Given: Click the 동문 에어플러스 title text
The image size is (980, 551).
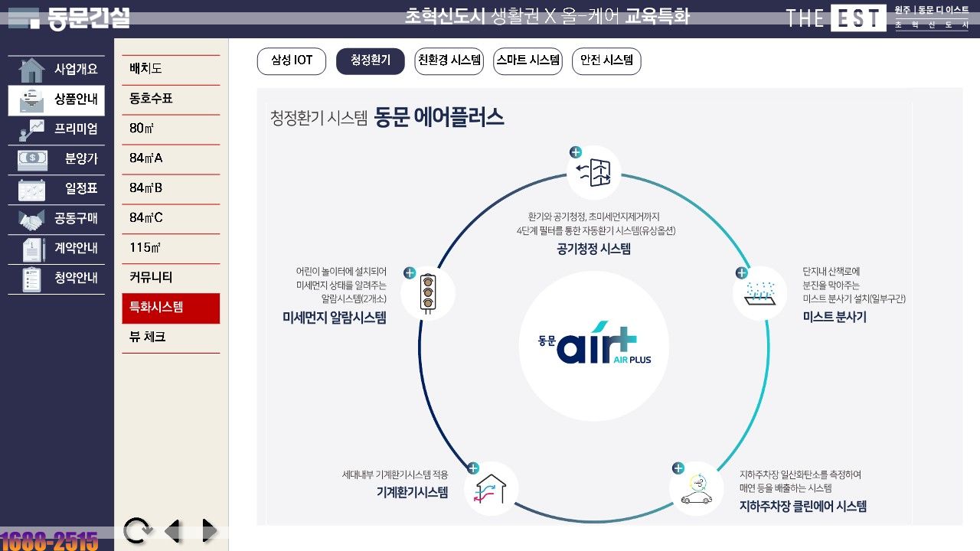Looking at the screenshot, I should pos(439,118).
